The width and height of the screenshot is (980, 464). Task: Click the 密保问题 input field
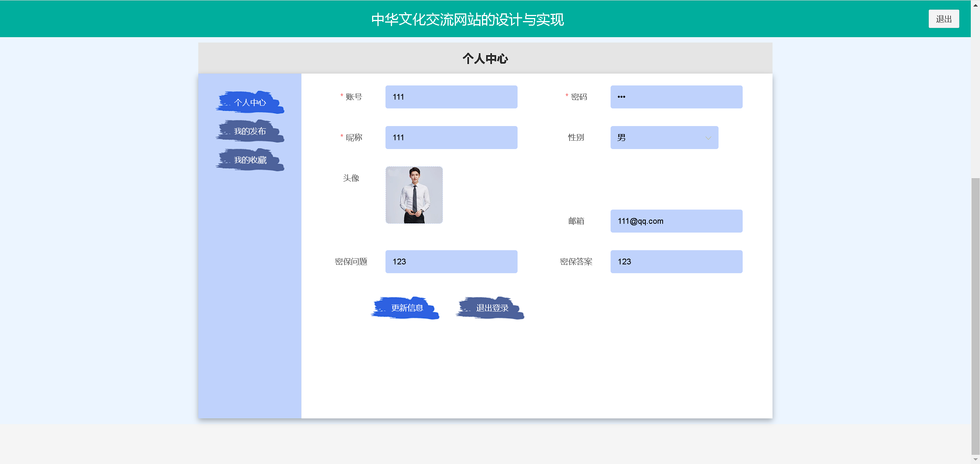point(451,262)
